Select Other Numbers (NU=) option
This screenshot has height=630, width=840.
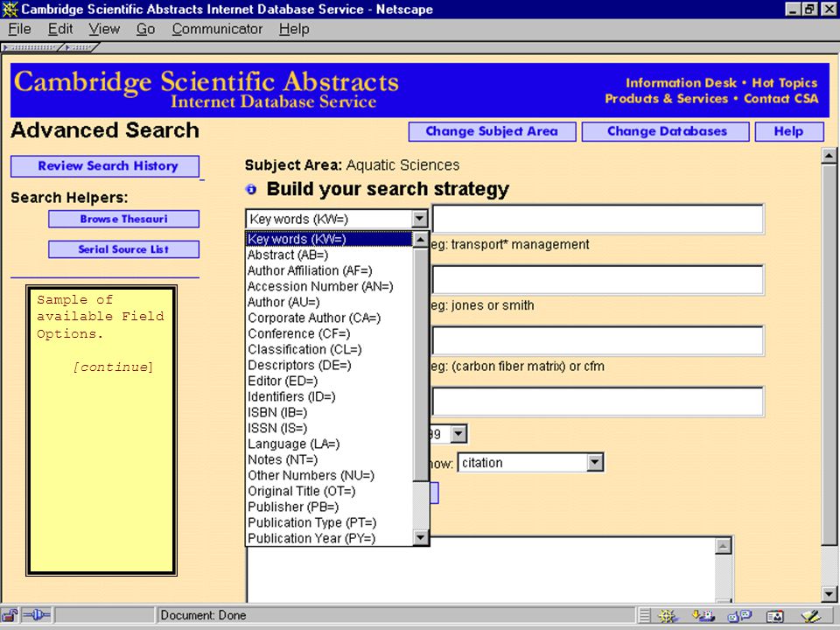330,475
